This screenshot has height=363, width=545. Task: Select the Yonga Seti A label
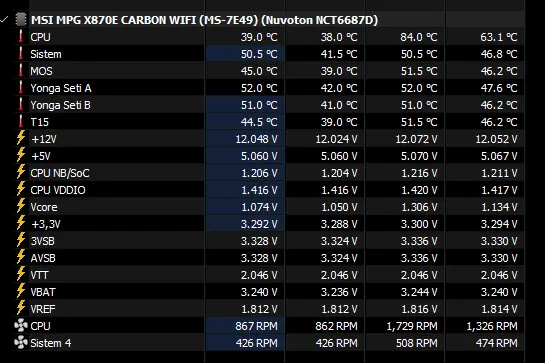(61, 88)
